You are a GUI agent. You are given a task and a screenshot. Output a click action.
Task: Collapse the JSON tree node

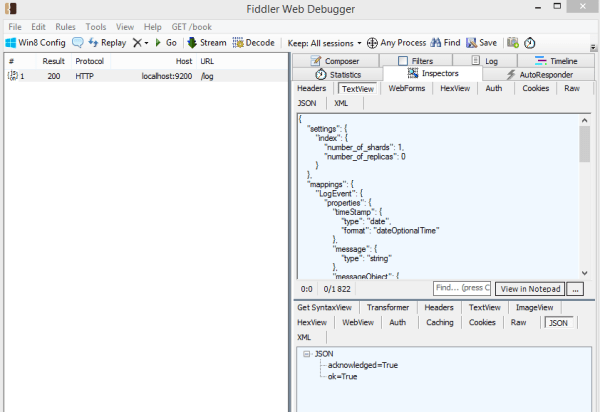click(306, 354)
